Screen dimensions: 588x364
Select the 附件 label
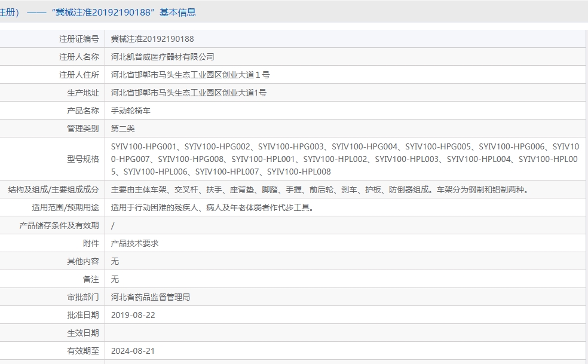tap(91, 243)
